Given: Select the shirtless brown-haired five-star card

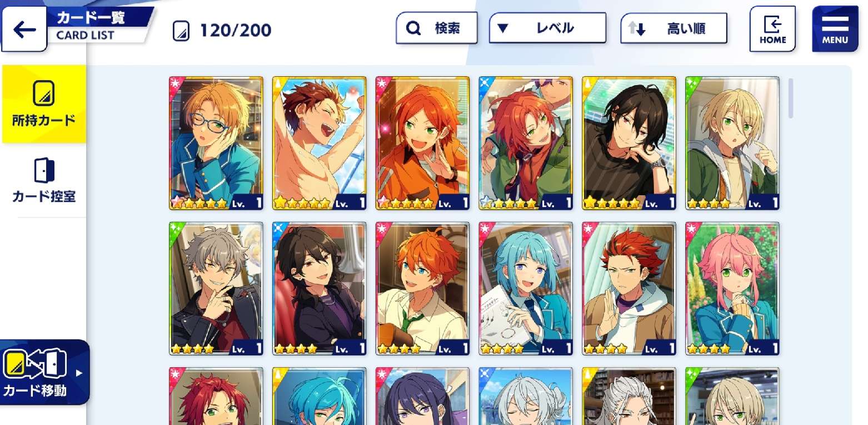Looking at the screenshot, I should click(320, 144).
